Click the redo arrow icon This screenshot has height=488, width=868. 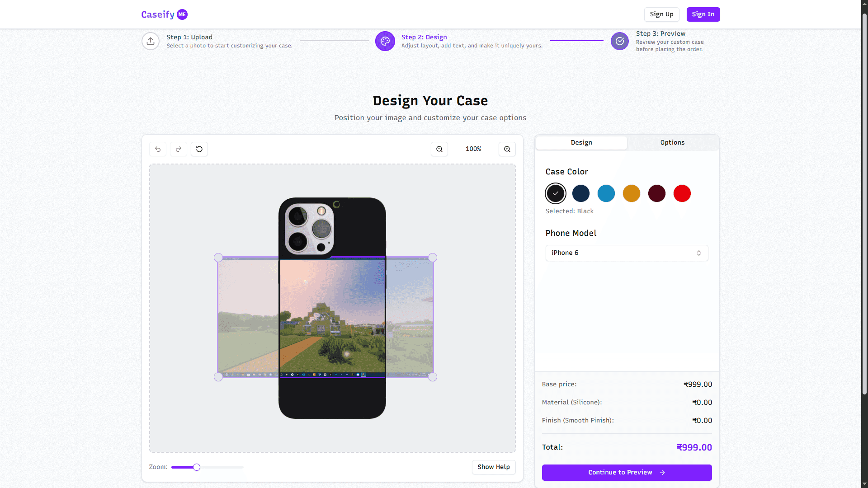click(179, 149)
